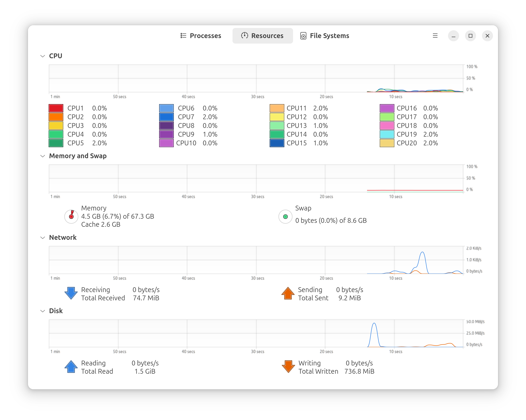Screen dimensions: 526x420
Task: Pick the CPU11 orange color swatch
Action: pyautogui.click(x=277, y=108)
